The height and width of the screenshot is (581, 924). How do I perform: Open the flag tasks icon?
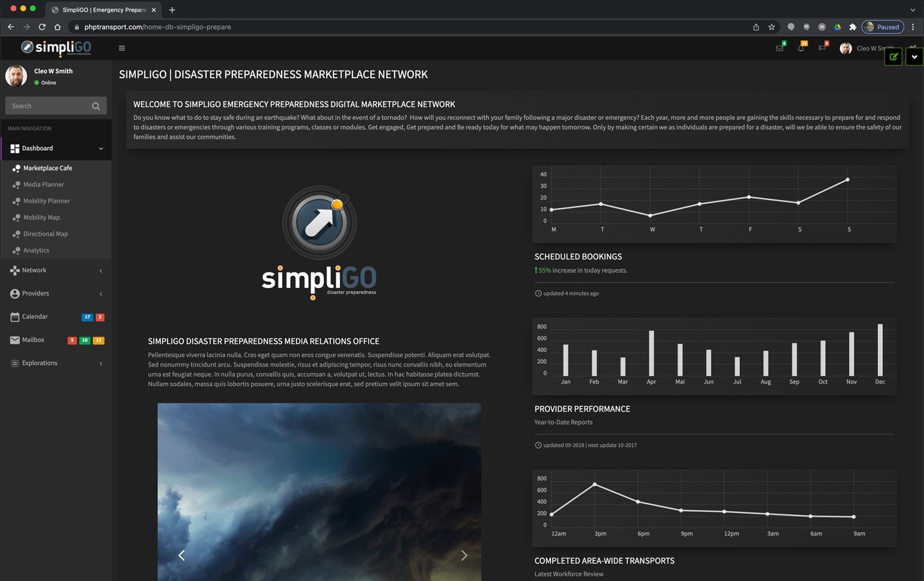pyautogui.click(x=822, y=48)
